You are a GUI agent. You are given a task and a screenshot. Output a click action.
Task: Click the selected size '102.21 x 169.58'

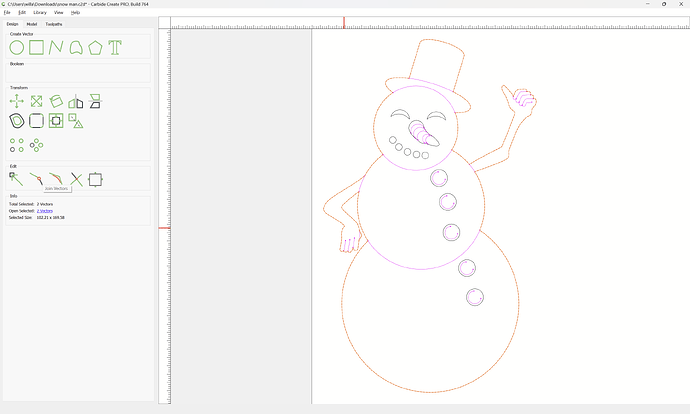pos(50,217)
